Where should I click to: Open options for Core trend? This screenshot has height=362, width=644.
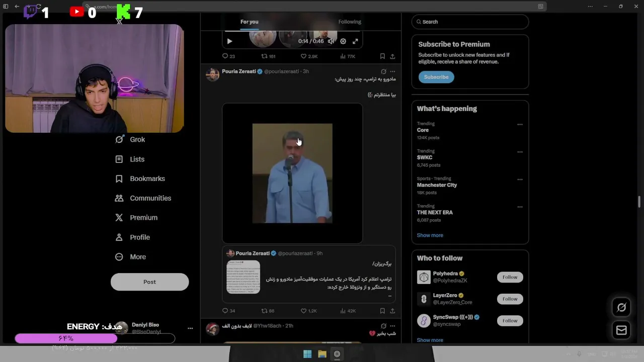tap(520, 124)
